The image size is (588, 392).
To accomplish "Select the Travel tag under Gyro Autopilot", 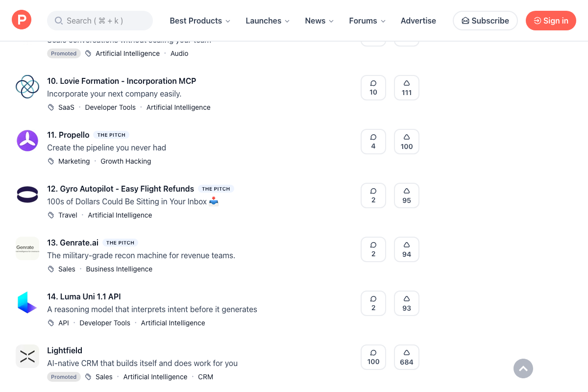I will click(68, 215).
